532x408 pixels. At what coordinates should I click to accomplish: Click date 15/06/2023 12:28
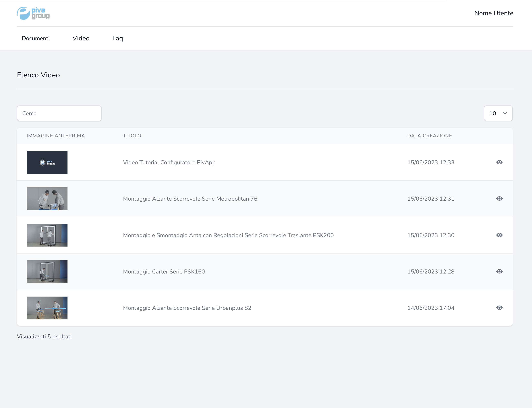[x=431, y=271]
